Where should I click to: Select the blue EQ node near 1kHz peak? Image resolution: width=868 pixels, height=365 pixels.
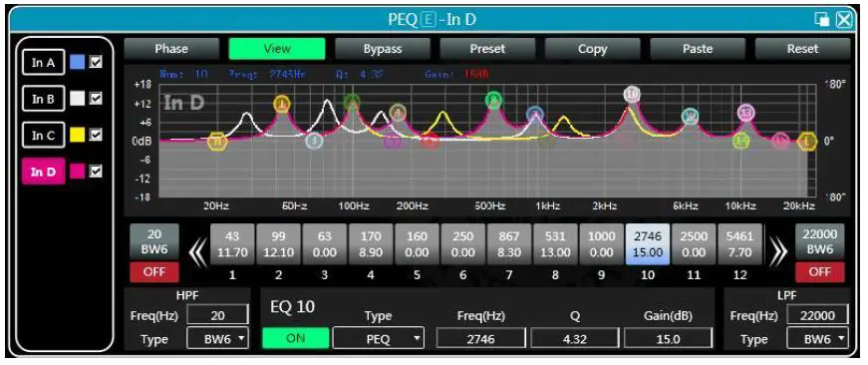coord(535,115)
